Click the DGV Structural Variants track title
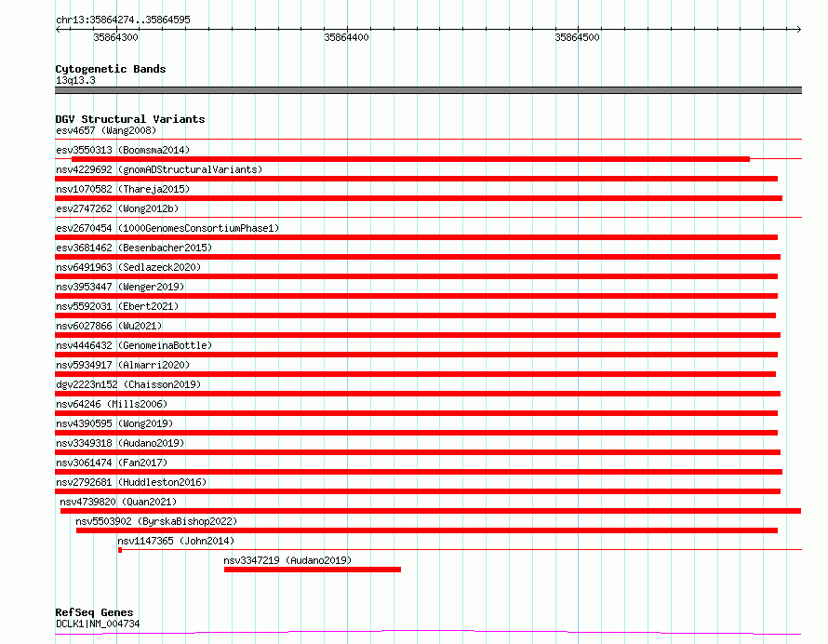This screenshot has width=828, height=644. pyautogui.click(x=130, y=119)
